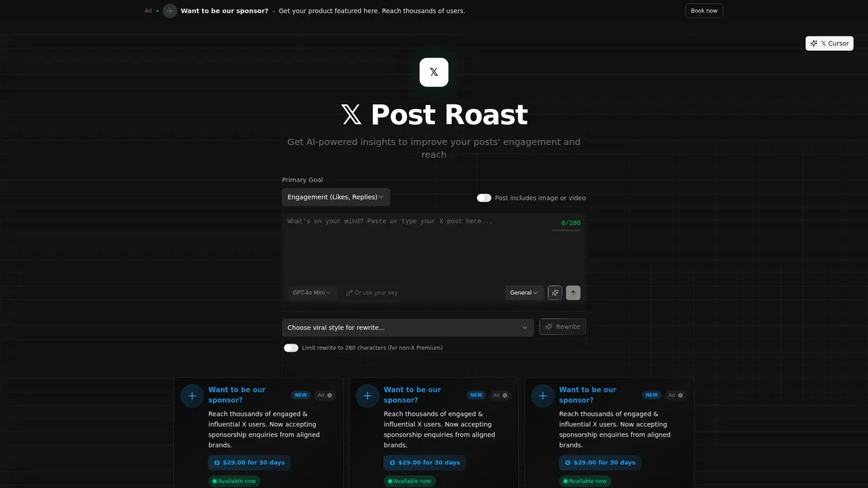Image resolution: width=868 pixels, height=488 pixels.
Task: Click the key icon before 'Or use your key'
Action: [349, 293]
